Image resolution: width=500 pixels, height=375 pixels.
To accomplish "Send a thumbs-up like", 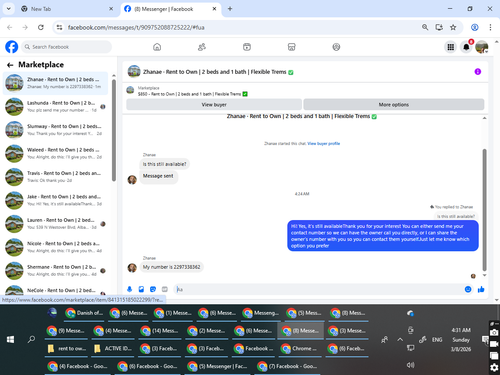I will tap(481, 289).
